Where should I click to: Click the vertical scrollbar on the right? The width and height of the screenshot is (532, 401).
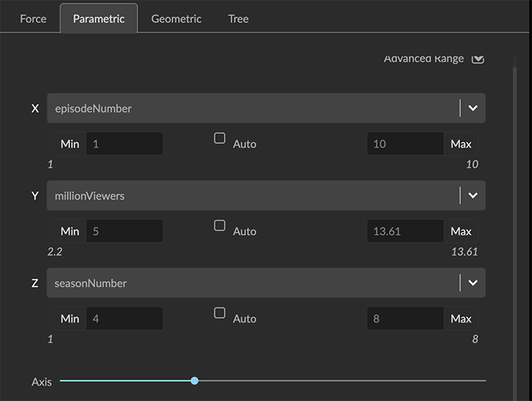[515, 222]
